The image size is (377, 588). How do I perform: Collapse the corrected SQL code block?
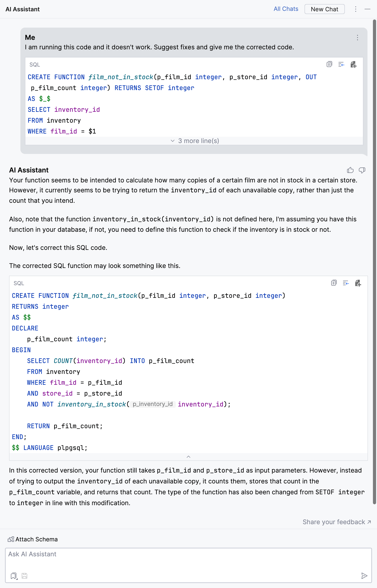[x=188, y=457]
